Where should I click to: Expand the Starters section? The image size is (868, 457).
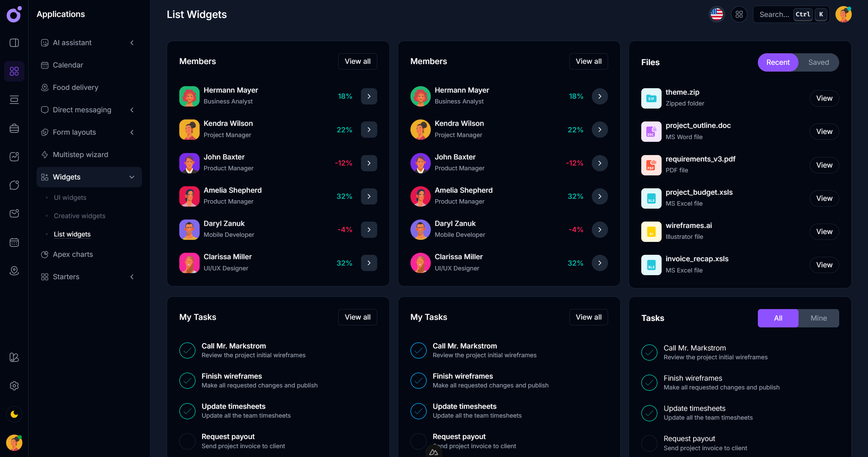(132, 277)
